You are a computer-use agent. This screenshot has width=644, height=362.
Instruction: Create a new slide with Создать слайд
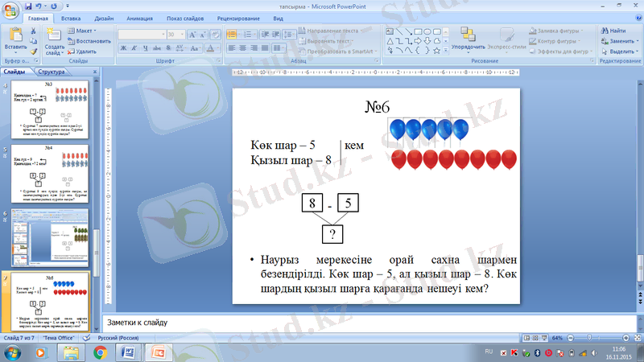55,39
